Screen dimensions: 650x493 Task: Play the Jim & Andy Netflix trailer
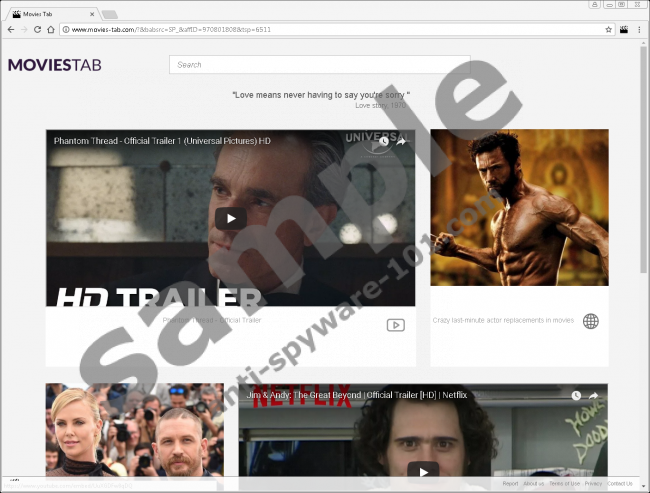tap(423, 471)
